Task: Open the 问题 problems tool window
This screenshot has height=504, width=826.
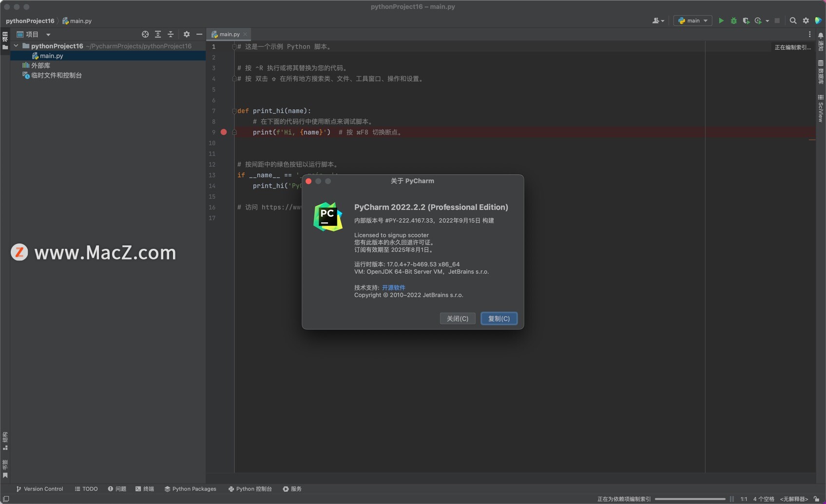Action: pyautogui.click(x=117, y=489)
